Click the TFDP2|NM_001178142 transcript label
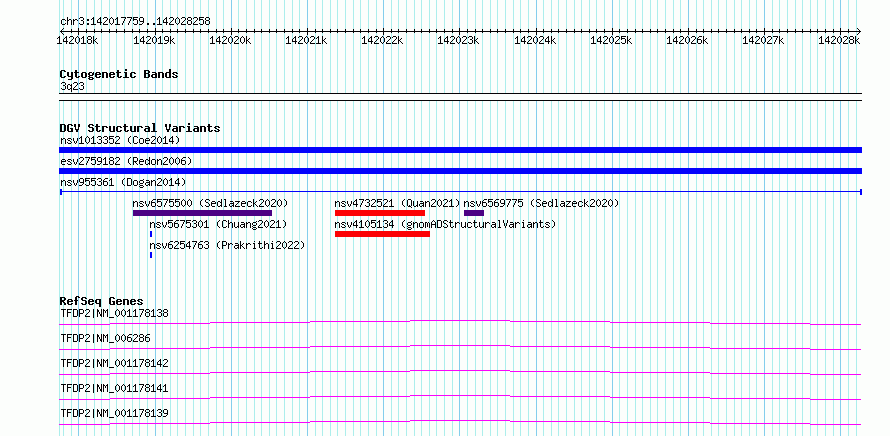The width and height of the screenshot is (890, 436). coord(114,363)
